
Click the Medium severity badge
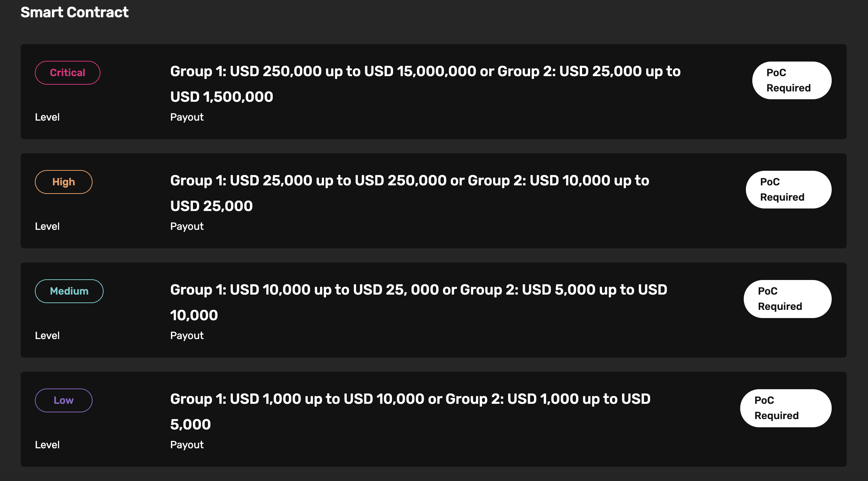pos(69,291)
